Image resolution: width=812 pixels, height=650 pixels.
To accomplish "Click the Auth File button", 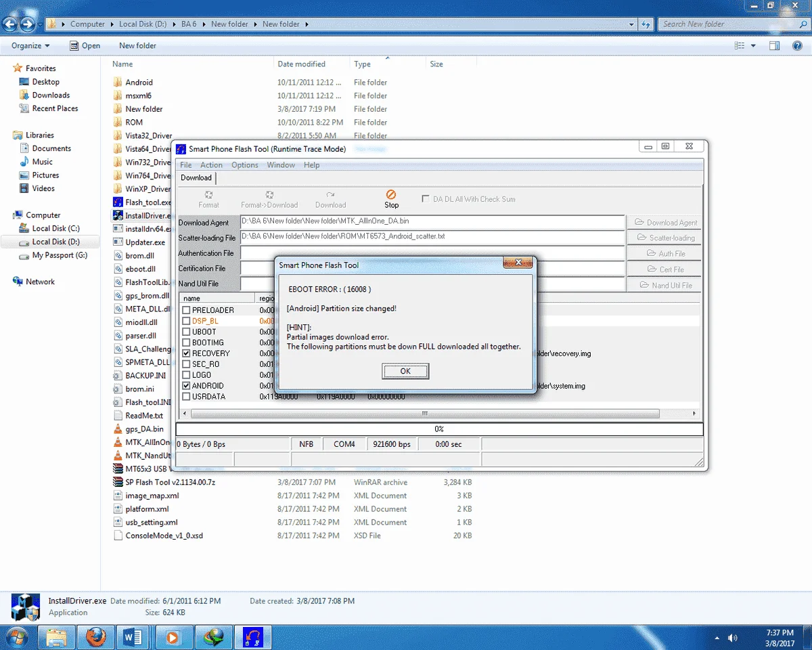I will [664, 253].
